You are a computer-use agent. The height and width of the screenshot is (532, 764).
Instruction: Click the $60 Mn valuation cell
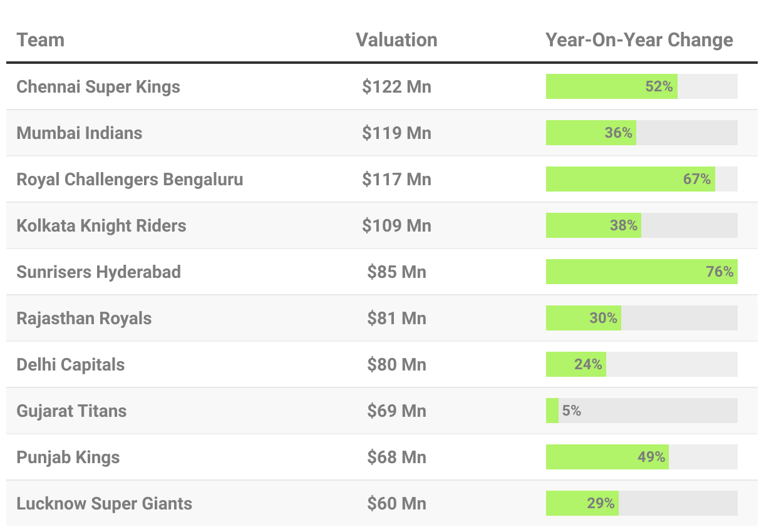[396, 503]
